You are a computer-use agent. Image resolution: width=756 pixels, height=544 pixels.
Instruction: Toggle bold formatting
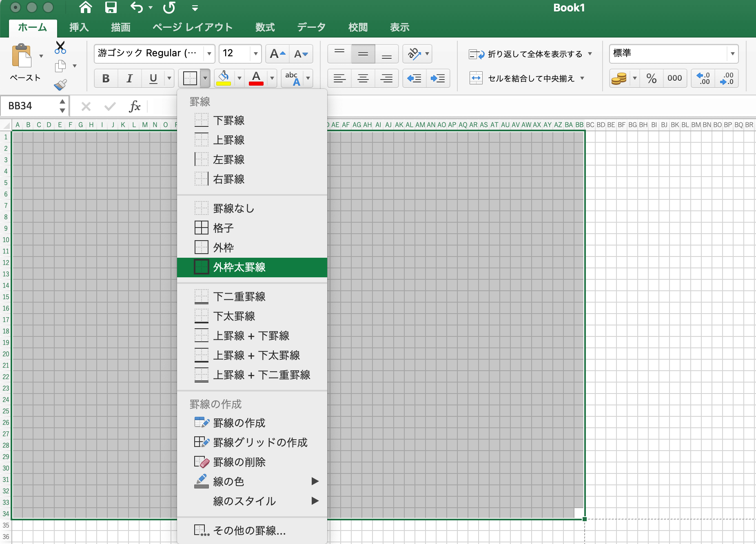(x=106, y=78)
